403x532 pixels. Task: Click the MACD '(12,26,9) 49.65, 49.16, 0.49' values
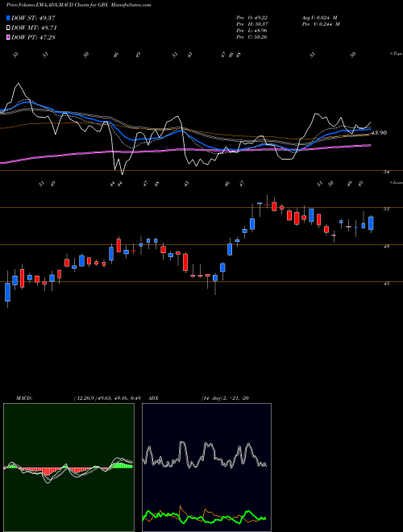(x=107, y=398)
